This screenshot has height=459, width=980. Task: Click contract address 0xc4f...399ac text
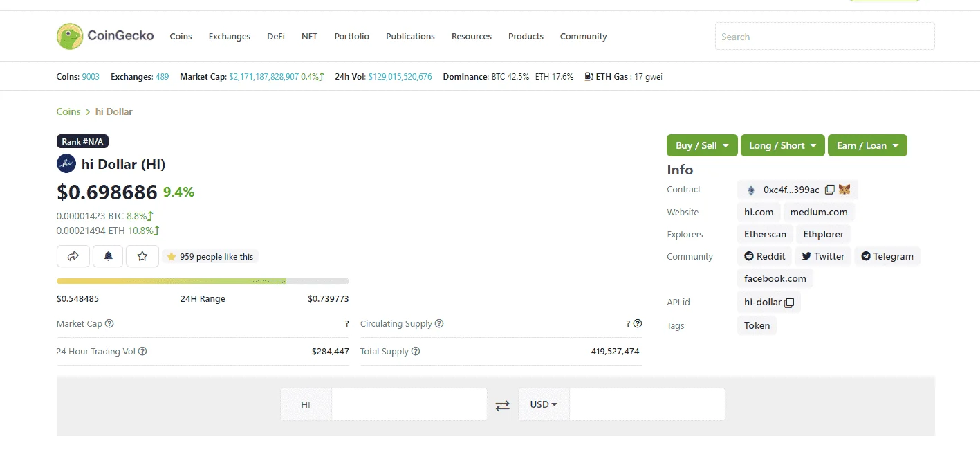(x=791, y=190)
